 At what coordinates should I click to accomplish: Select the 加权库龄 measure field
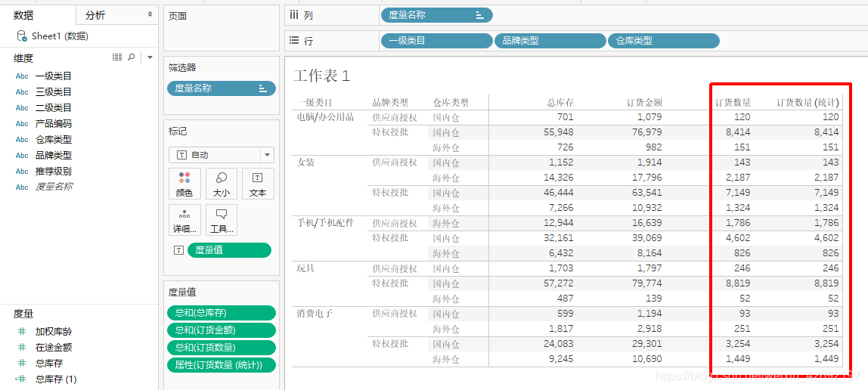click(x=53, y=331)
